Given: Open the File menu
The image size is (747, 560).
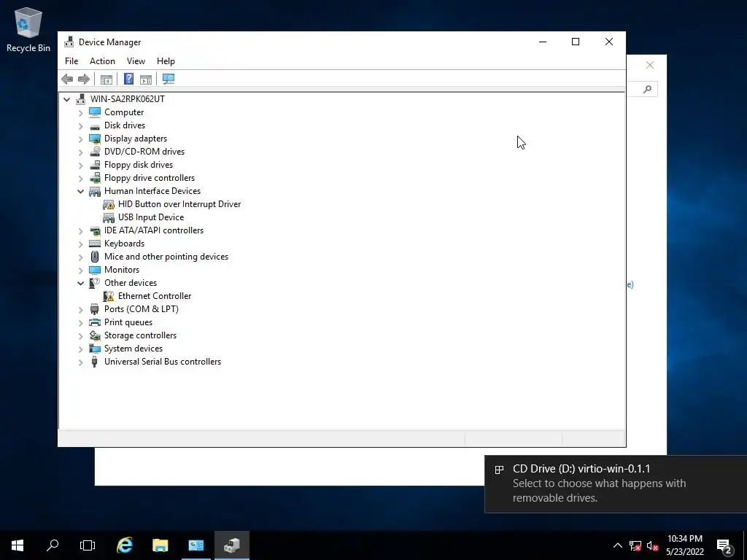Looking at the screenshot, I should [71, 61].
